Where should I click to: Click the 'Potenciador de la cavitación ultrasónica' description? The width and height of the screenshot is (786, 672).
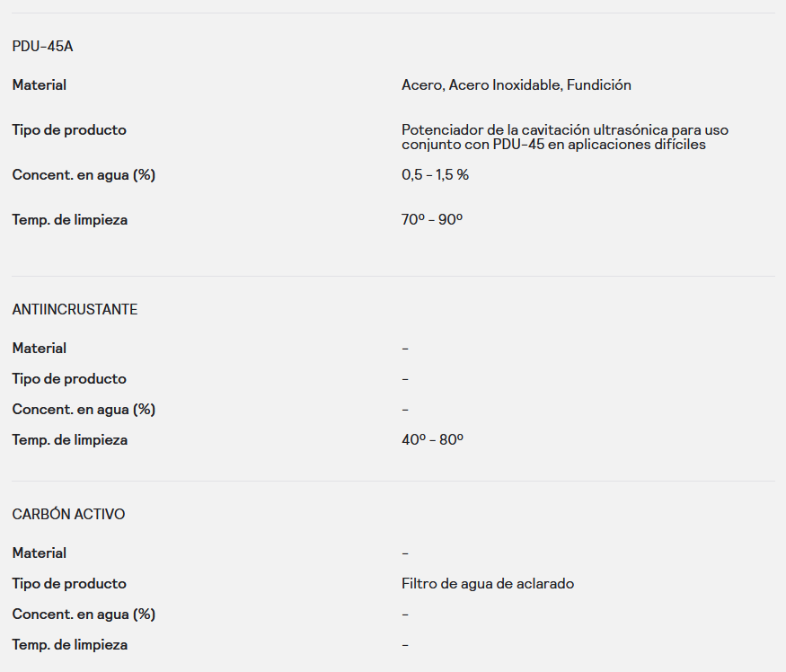click(x=564, y=137)
